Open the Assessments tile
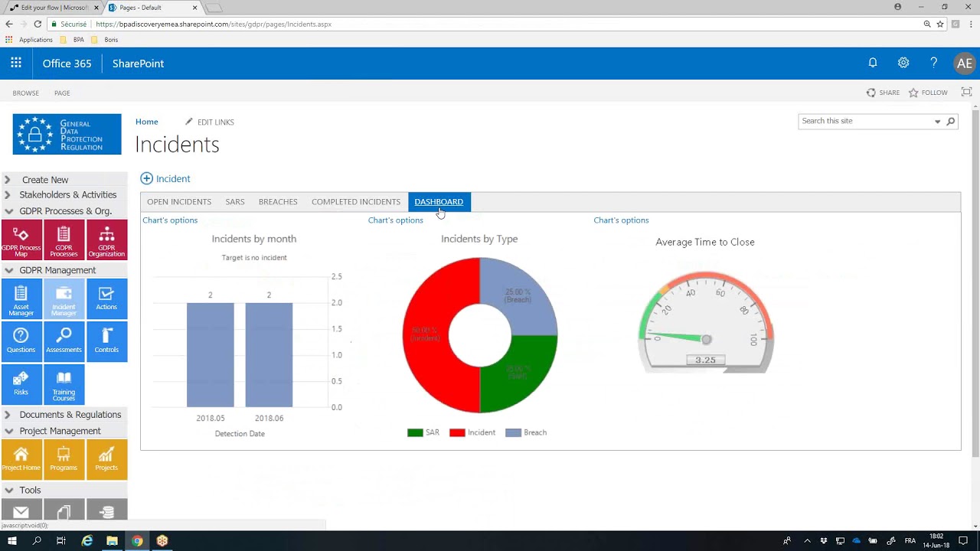 click(x=64, y=342)
